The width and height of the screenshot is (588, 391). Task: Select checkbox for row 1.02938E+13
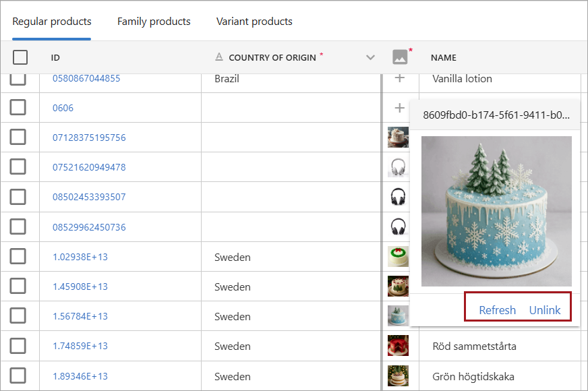point(18,257)
